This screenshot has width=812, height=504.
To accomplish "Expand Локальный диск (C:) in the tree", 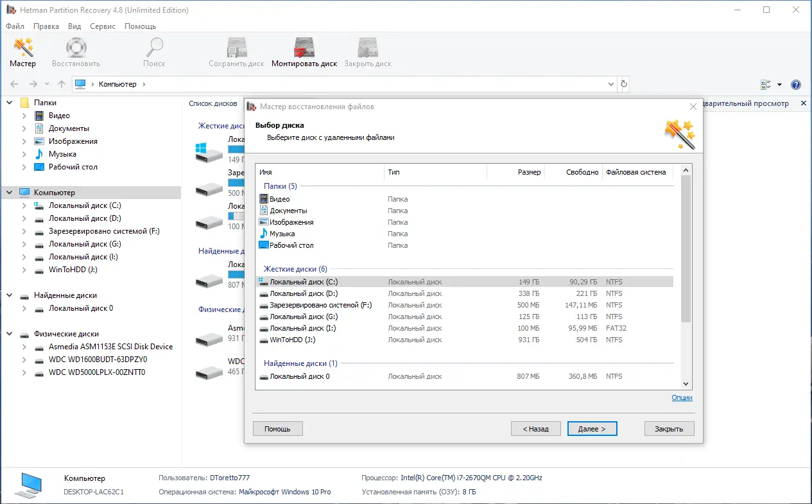I will pos(24,205).
